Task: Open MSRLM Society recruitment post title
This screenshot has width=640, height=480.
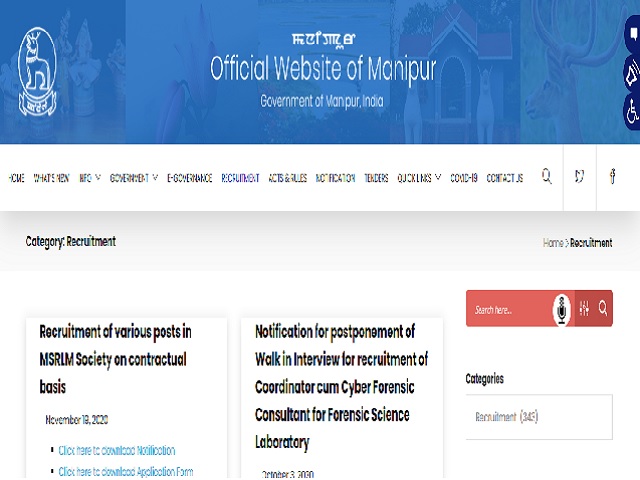Action: pos(116,360)
